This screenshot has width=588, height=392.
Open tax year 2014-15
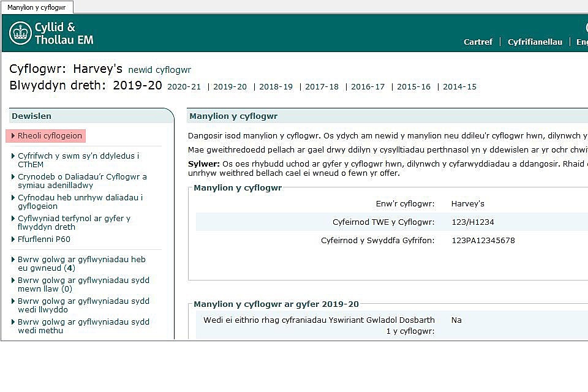tap(459, 87)
